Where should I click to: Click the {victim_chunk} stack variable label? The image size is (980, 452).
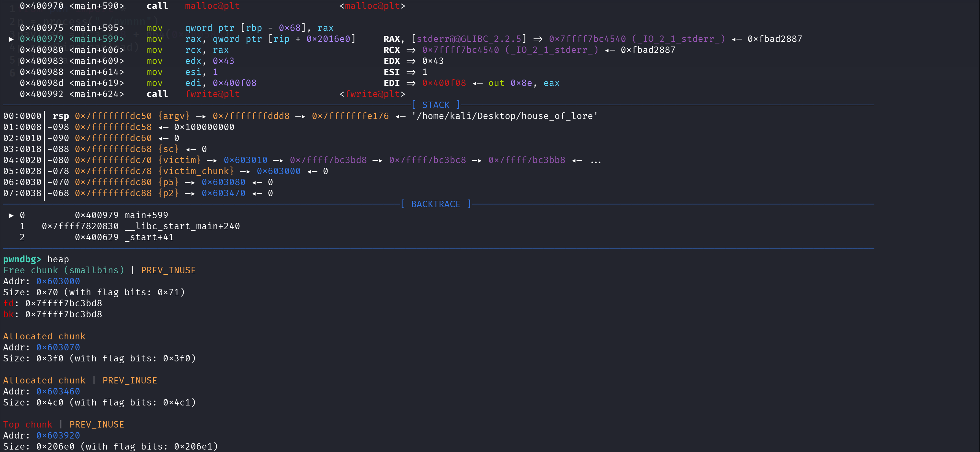(x=196, y=171)
